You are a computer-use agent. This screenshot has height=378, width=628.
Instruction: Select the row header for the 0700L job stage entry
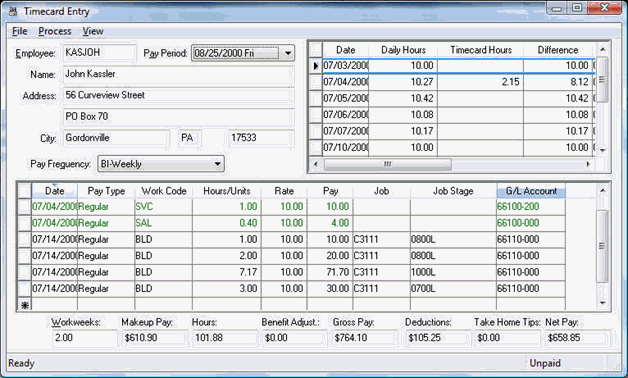24,289
